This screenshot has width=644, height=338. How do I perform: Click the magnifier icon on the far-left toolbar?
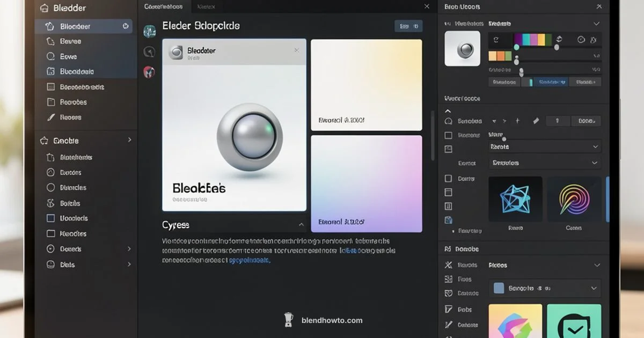coord(150,52)
